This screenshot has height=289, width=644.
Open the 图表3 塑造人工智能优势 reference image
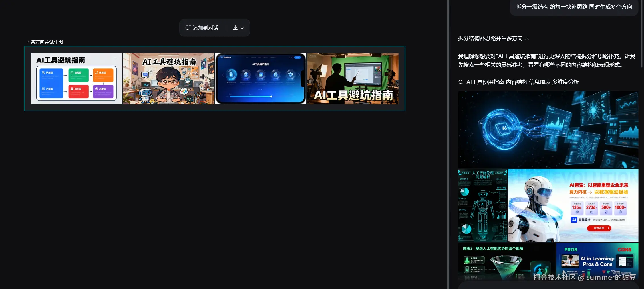[x=507, y=262]
